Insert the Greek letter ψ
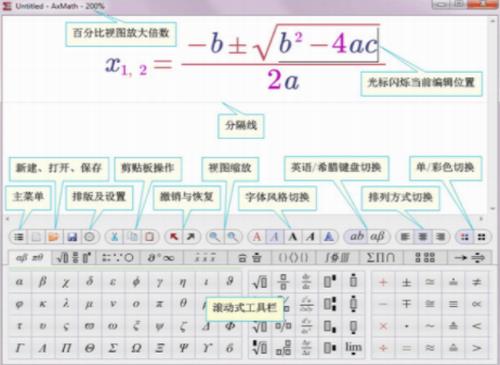Image resolution: width=500 pixels, height=365 pixels. pos(159,326)
